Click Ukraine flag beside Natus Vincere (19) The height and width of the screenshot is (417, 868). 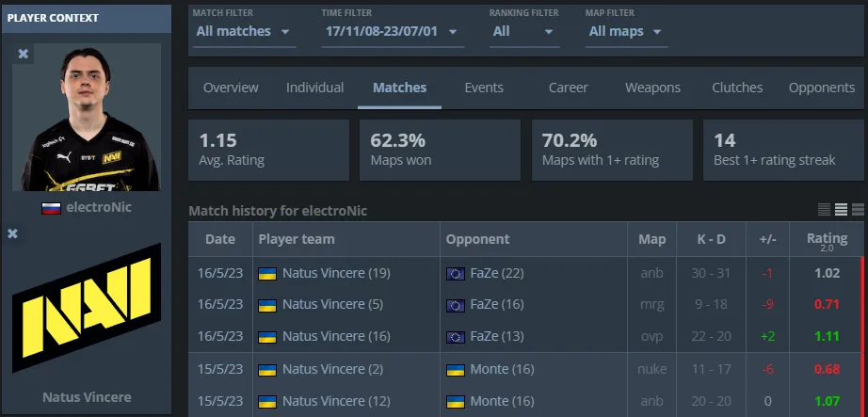[267, 274]
